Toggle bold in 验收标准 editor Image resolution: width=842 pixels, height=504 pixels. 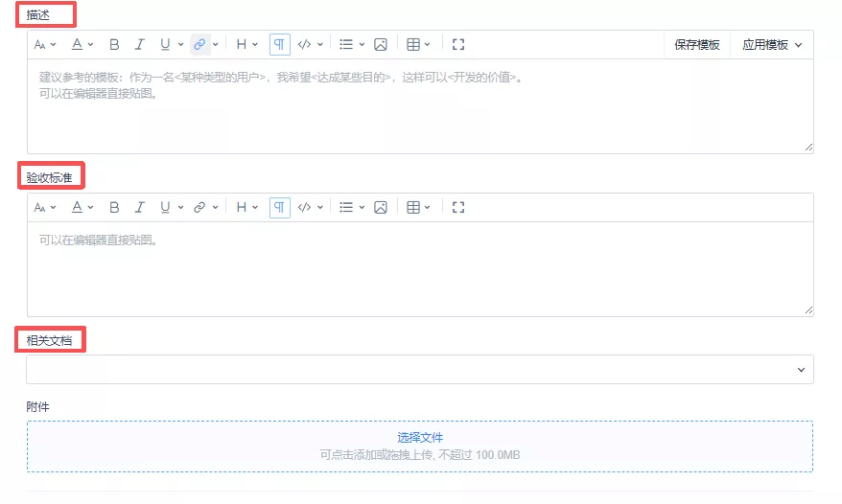114,207
